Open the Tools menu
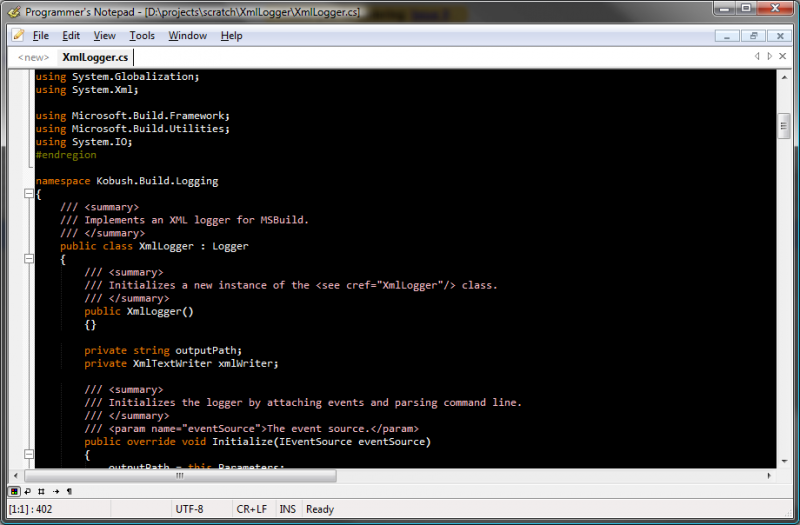 tap(142, 35)
